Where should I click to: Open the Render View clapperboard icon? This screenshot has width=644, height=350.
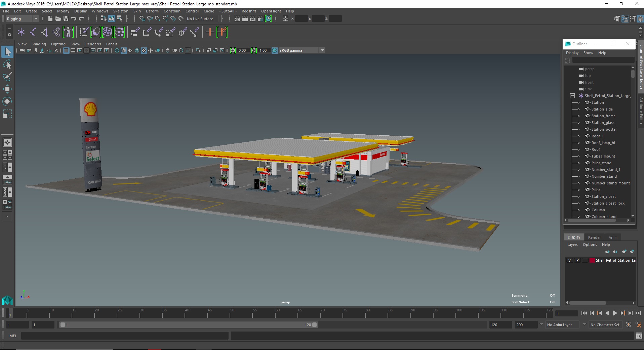(x=237, y=19)
